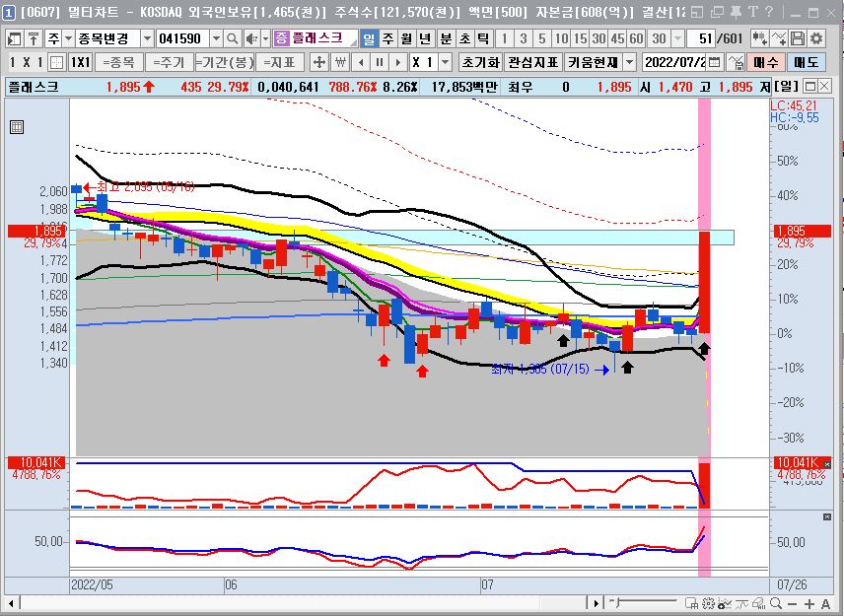Select the 월 monthly period button
This screenshot has height=616, width=844.
[406, 38]
